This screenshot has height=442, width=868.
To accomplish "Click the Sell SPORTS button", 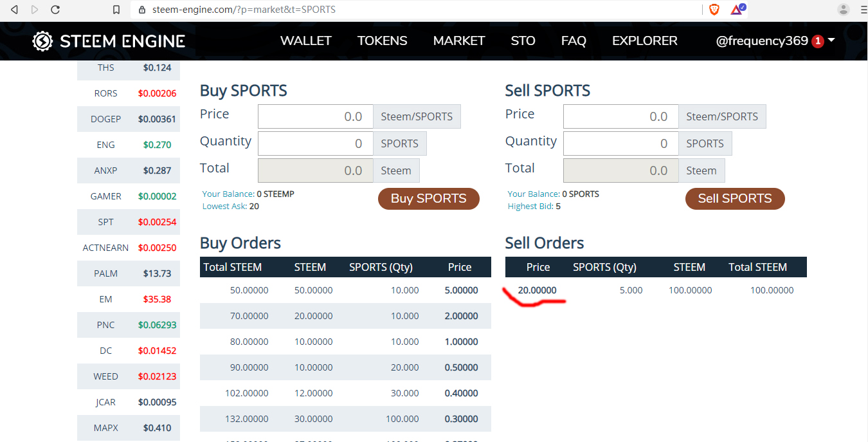I will pyautogui.click(x=735, y=199).
